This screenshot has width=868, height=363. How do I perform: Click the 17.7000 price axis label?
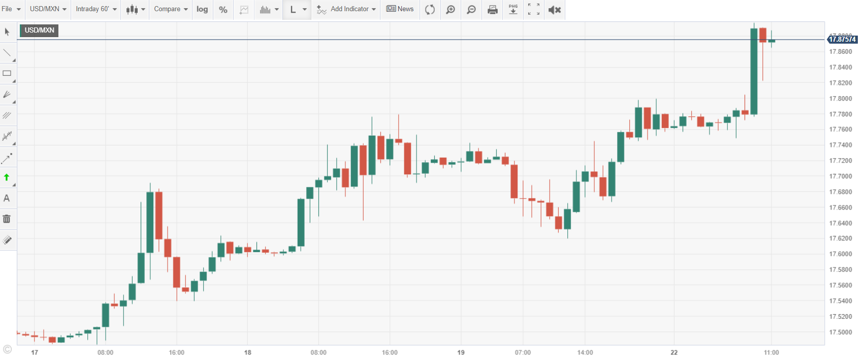tap(841, 176)
